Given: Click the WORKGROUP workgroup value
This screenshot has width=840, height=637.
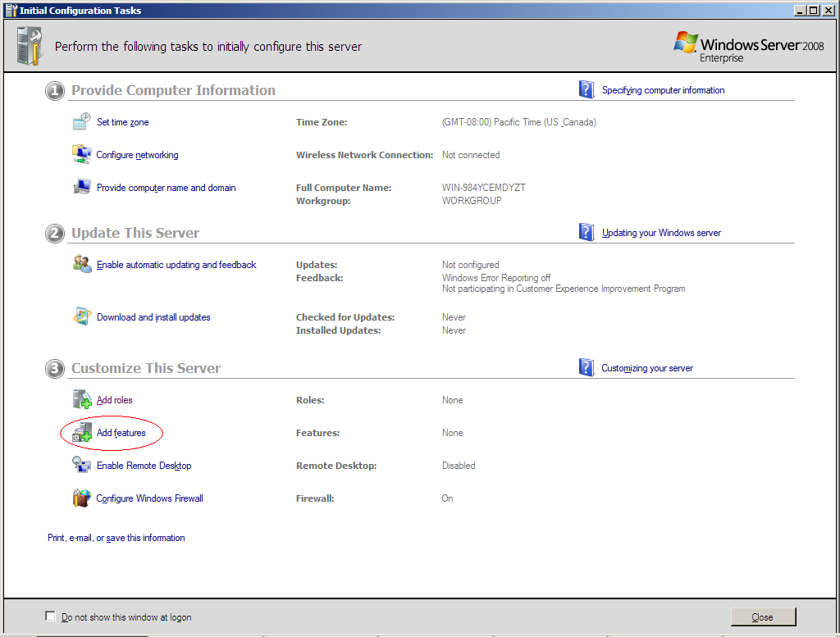Looking at the screenshot, I should pos(472,201).
